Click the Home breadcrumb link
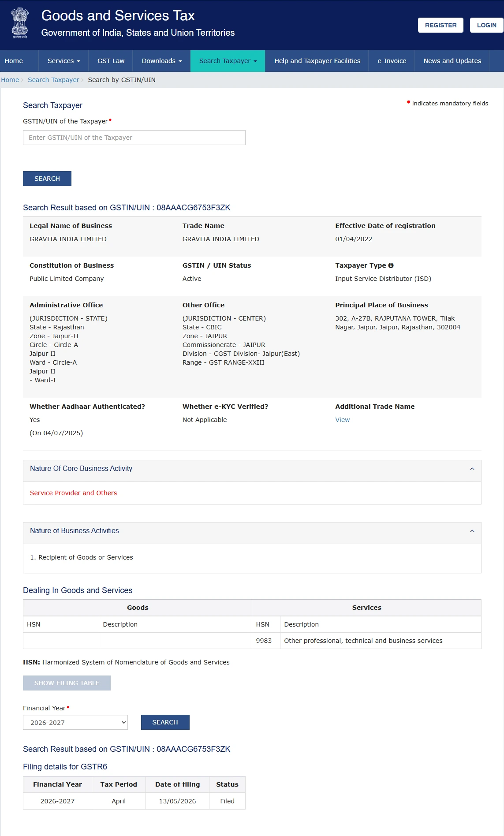The image size is (504, 836). (x=10, y=80)
